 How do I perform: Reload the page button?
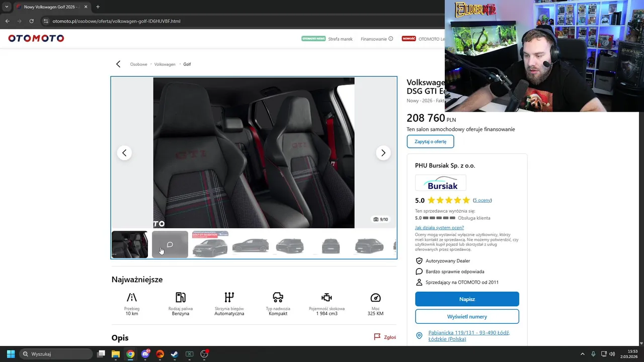31,21
